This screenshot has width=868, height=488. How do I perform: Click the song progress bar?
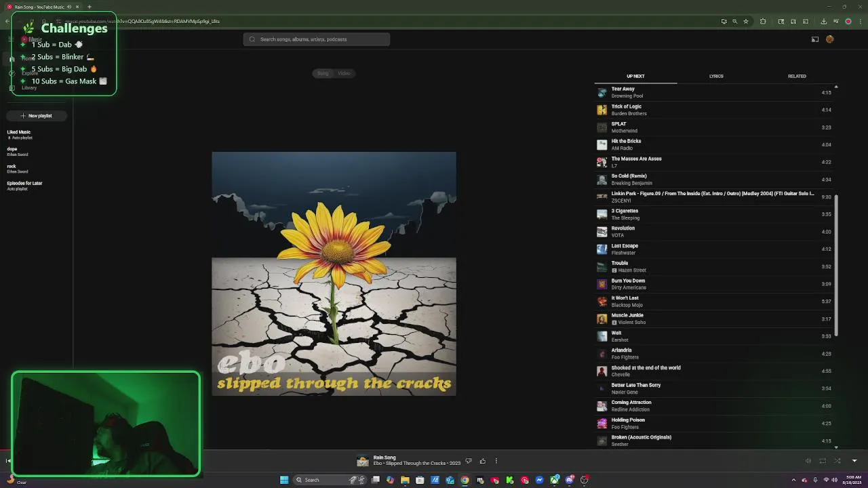click(x=434, y=450)
